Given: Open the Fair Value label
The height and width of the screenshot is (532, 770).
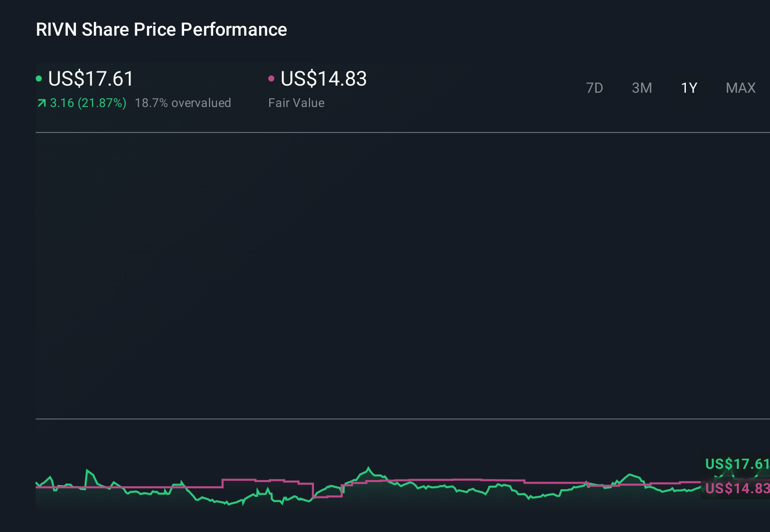Looking at the screenshot, I should 296,103.
